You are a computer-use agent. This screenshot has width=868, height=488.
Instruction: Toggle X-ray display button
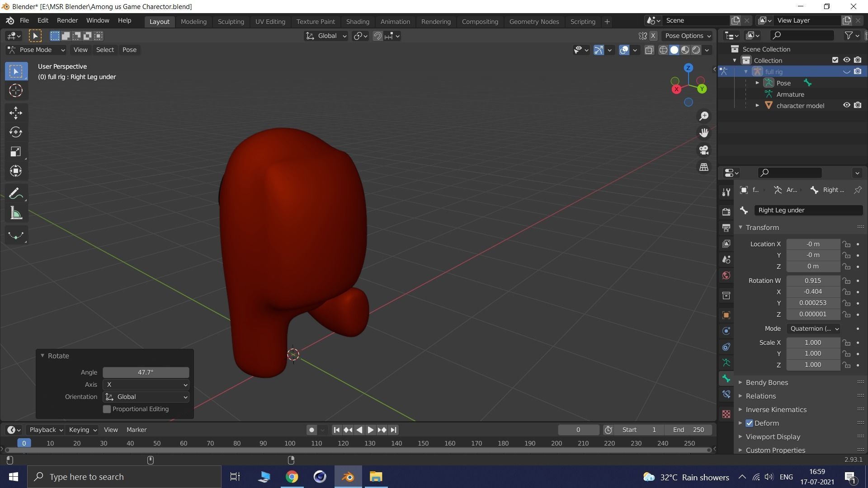(x=649, y=50)
